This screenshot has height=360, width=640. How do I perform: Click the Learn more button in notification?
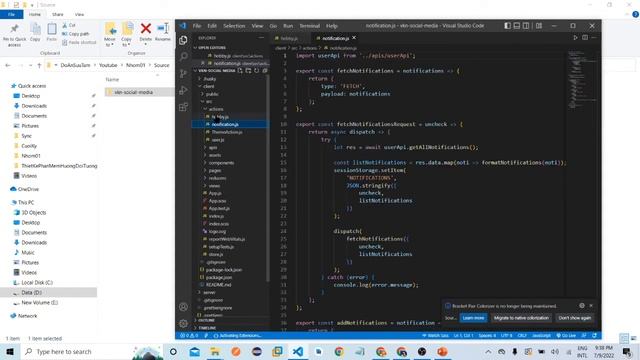(473, 318)
